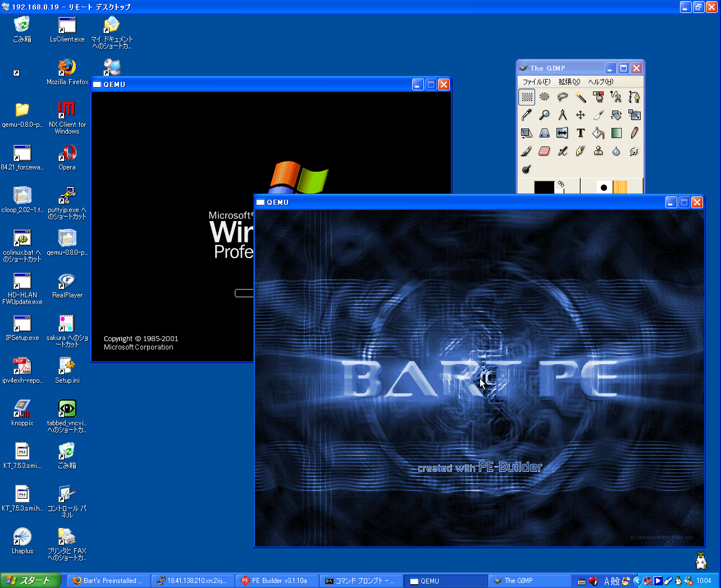Choose the Eraser tool

tap(545, 151)
